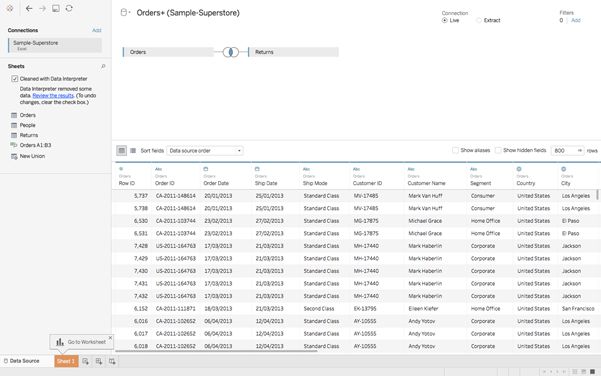Open the join icon between Orders and Returns
The width and height of the screenshot is (601, 376).
[231, 52]
